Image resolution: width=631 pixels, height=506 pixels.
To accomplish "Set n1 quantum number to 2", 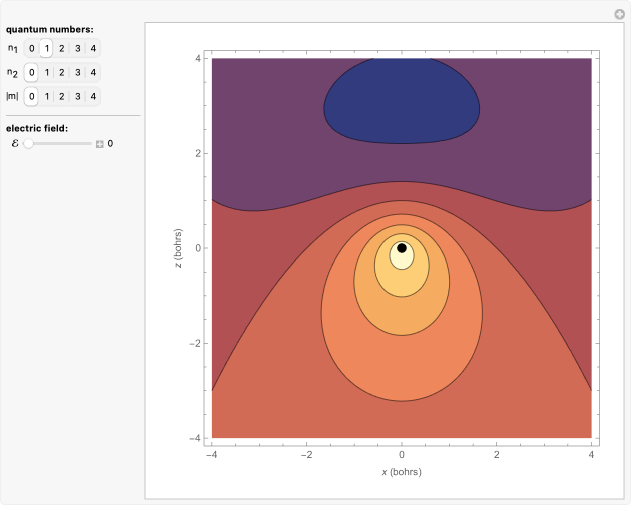I will tap(62, 48).
